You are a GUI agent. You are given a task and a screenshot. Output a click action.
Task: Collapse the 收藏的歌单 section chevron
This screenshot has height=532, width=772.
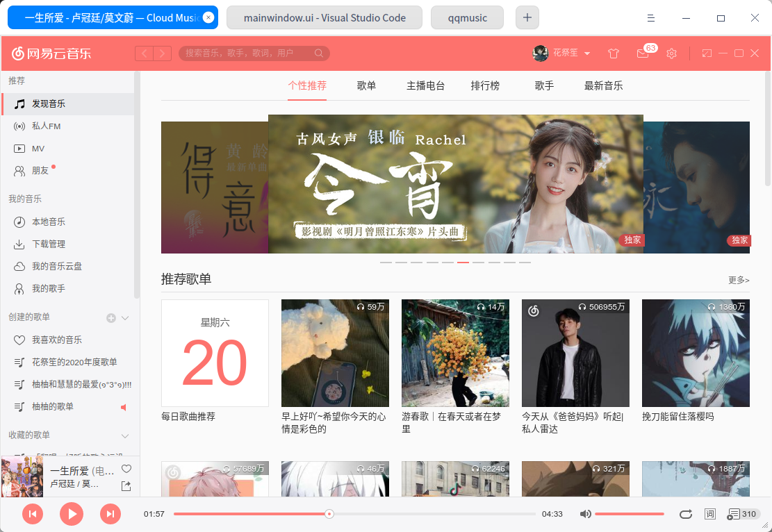125,435
